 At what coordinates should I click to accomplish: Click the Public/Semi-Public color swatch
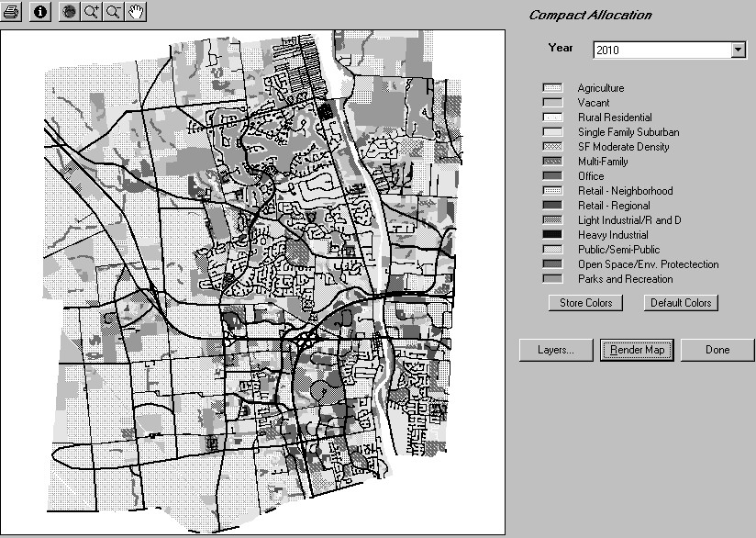[552, 250]
